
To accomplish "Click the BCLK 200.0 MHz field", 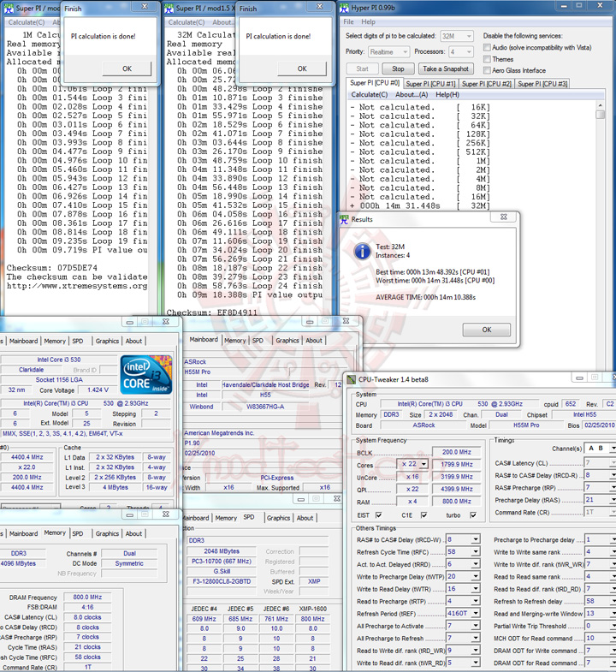I will tap(457, 452).
